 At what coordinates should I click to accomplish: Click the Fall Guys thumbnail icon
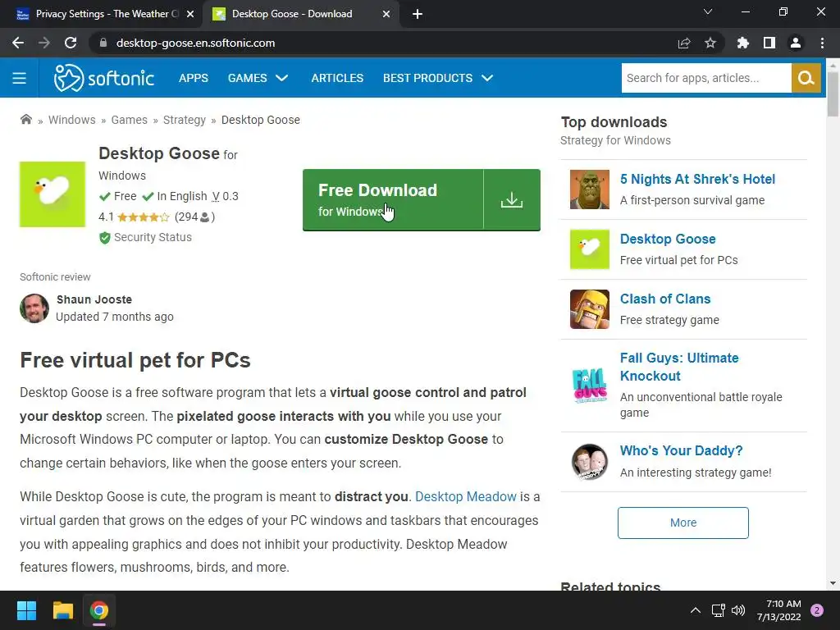coord(589,386)
